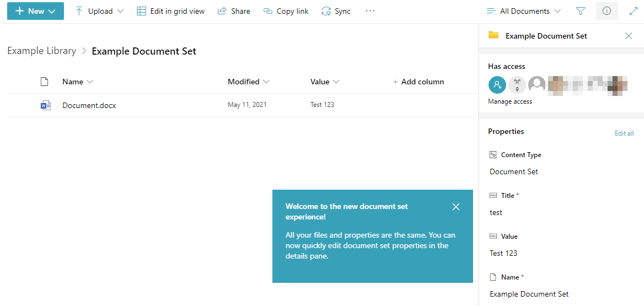644x306 pixels.
Task: Click the group icon showing 9 members
Action: [517, 85]
